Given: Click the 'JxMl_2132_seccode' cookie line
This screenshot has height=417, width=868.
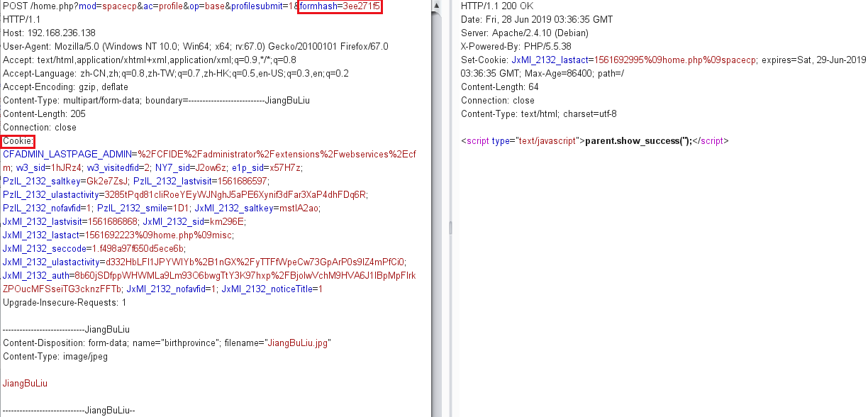Looking at the screenshot, I should pyautogui.click(x=94, y=248).
